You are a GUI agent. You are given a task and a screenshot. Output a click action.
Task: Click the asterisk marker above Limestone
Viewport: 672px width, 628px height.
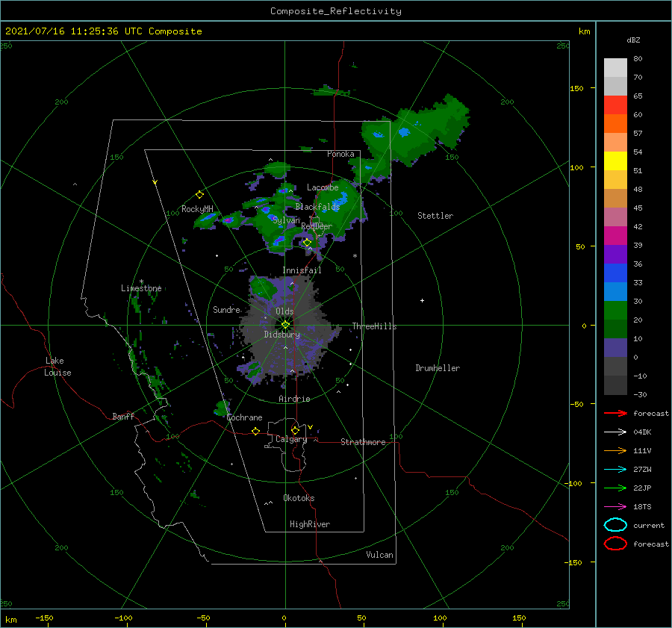pos(141,282)
